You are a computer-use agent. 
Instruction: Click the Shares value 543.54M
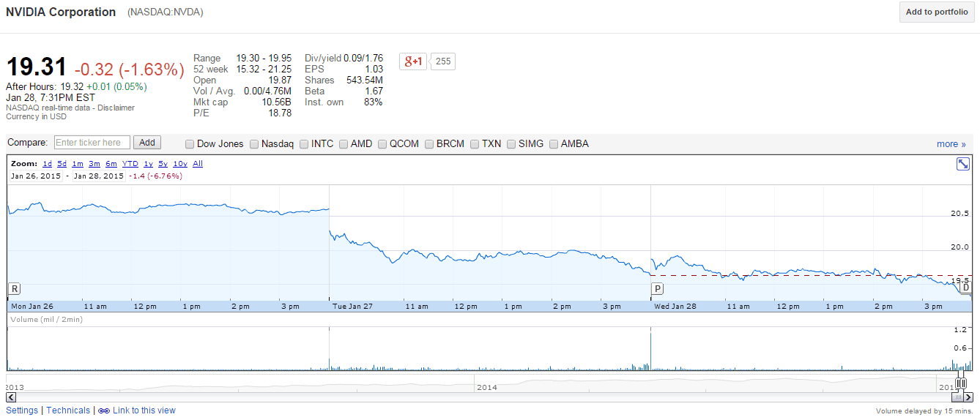(x=364, y=80)
